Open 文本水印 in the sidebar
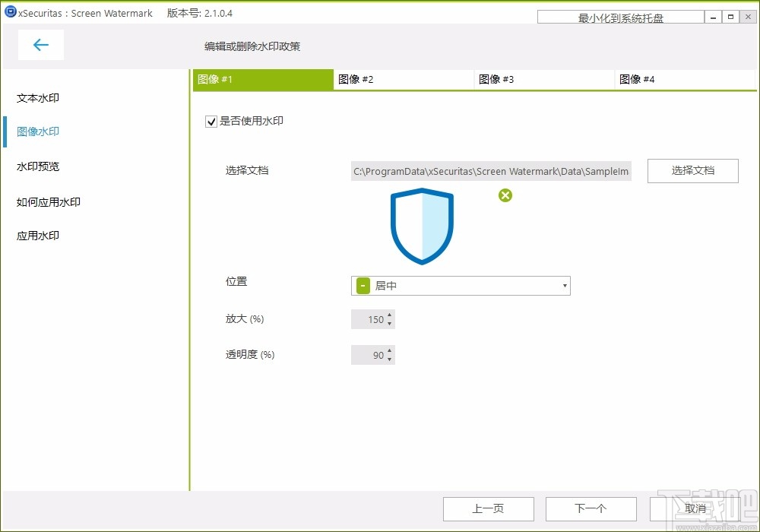The width and height of the screenshot is (760, 532). pos(38,98)
